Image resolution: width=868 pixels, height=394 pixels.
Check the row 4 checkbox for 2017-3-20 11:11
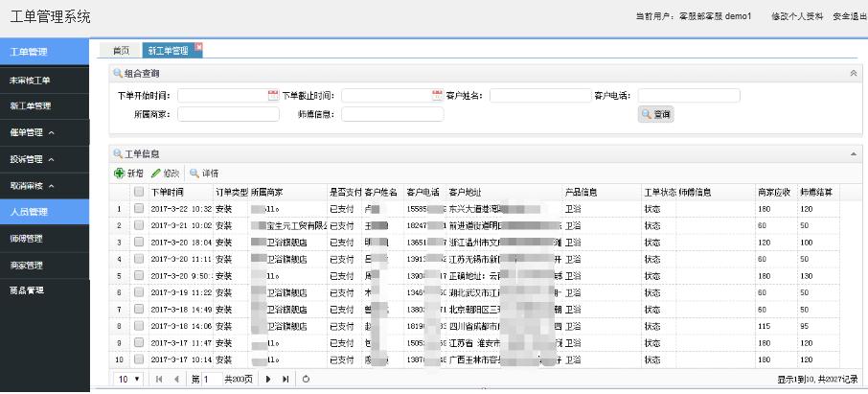click(x=139, y=258)
